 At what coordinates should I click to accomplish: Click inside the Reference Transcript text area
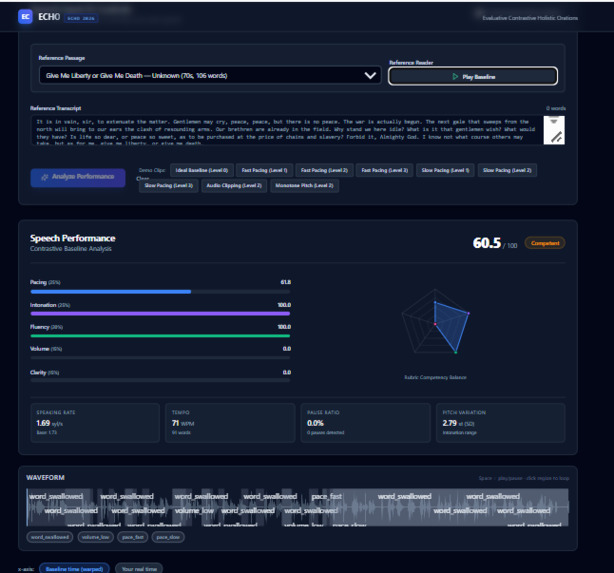coord(287,130)
